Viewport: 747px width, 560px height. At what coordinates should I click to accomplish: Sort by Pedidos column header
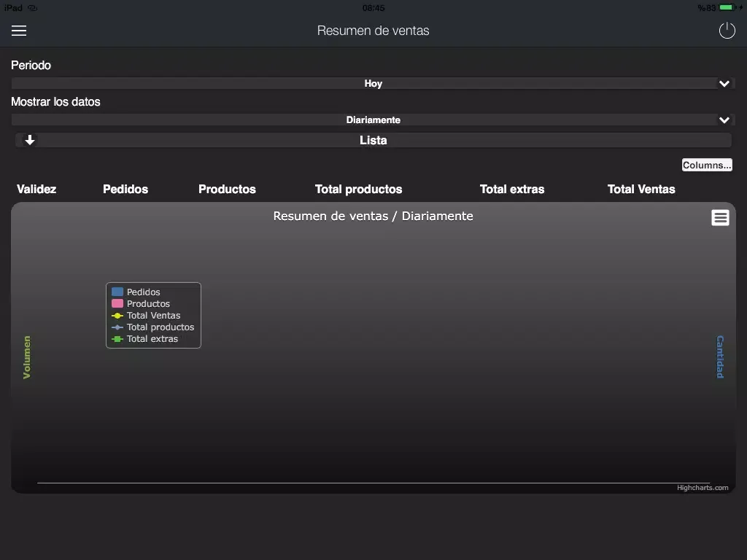[x=125, y=189]
